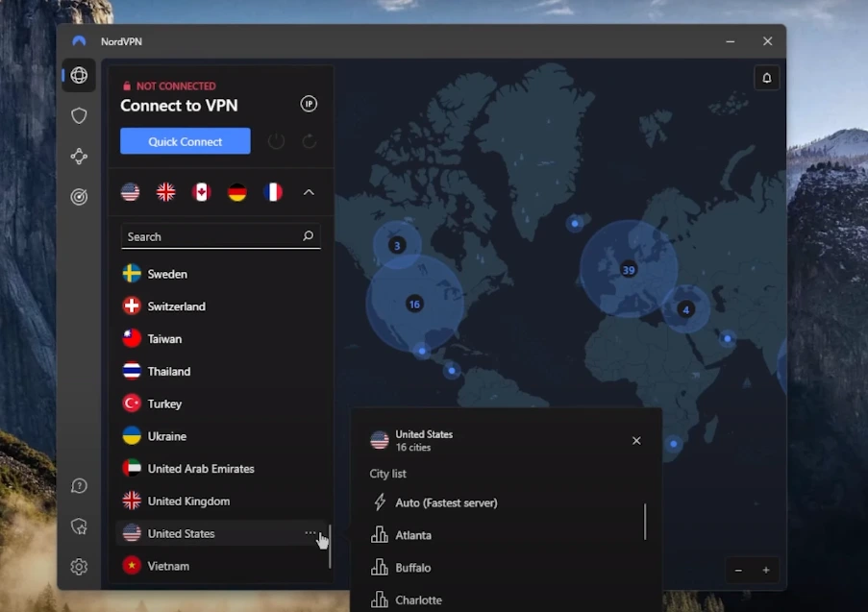Select Switzerland in the country list
This screenshot has width=868, height=612.
pos(220,306)
